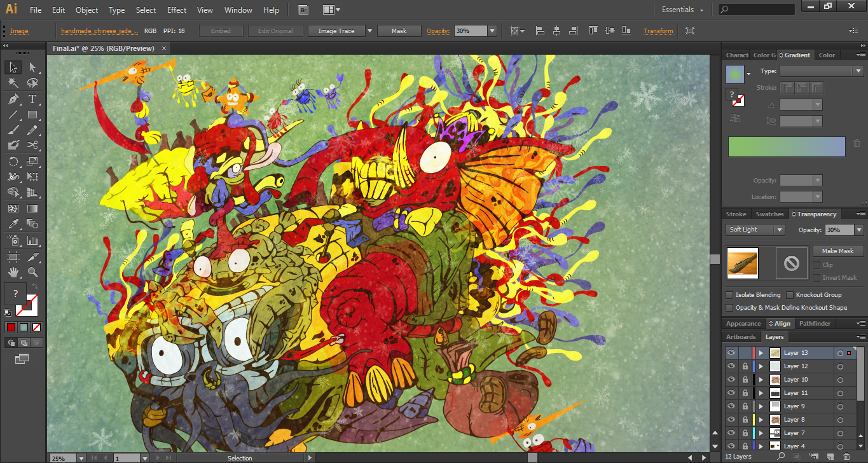
Task: Expand Layer 13 disclosure triangle
Action: click(x=761, y=353)
